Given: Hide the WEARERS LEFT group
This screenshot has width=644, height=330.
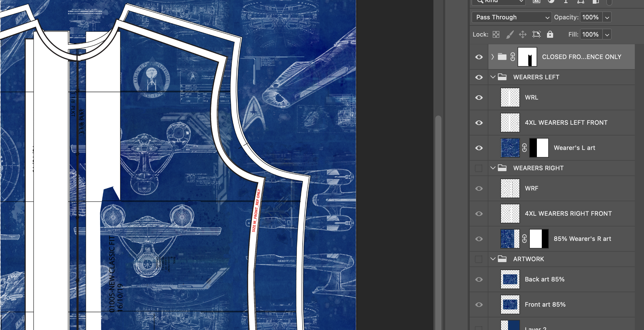Looking at the screenshot, I should pyautogui.click(x=479, y=77).
